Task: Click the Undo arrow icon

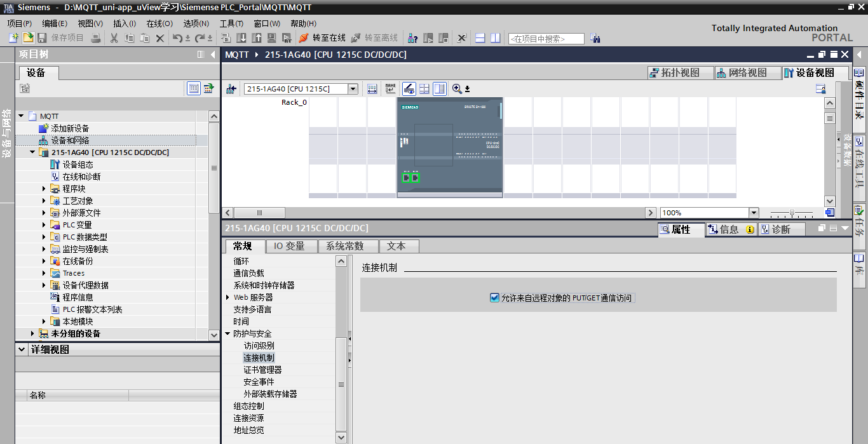Action: 179,38
